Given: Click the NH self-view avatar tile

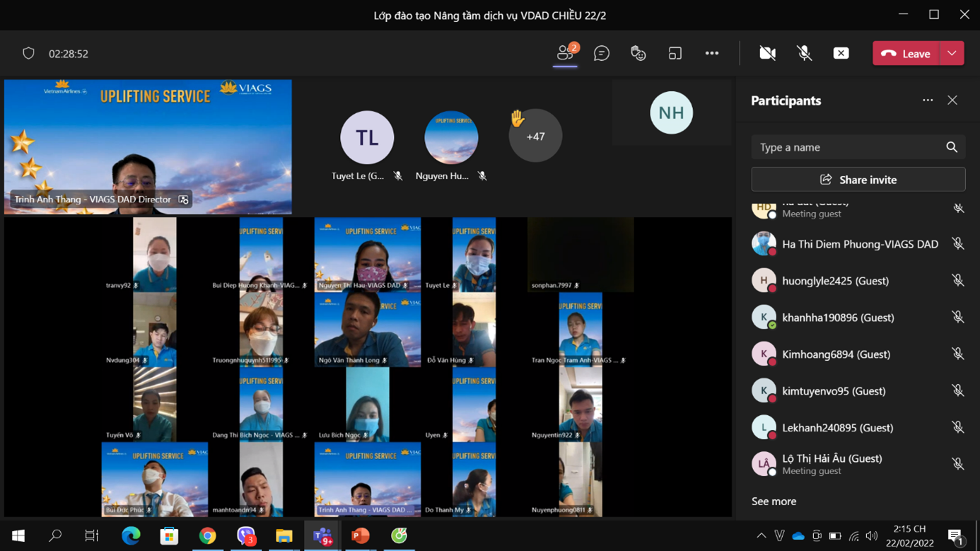Looking at the screenshot, I should pyautogui.click(x=671, y=112).
